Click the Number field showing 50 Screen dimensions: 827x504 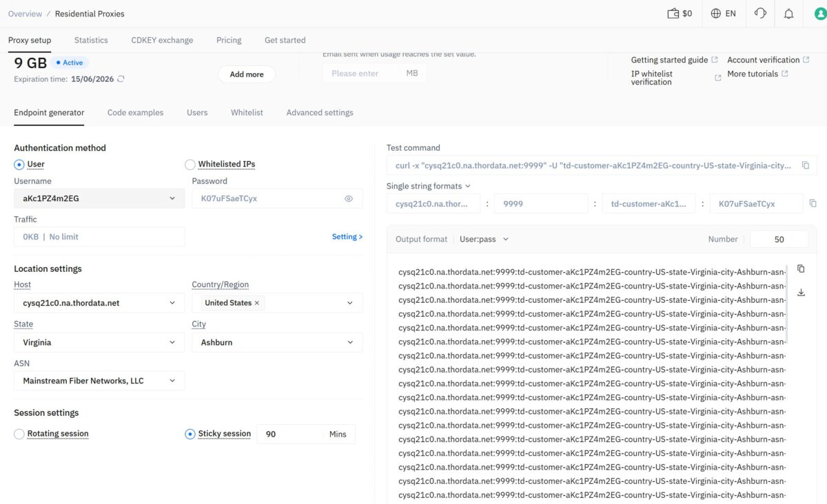779,240
